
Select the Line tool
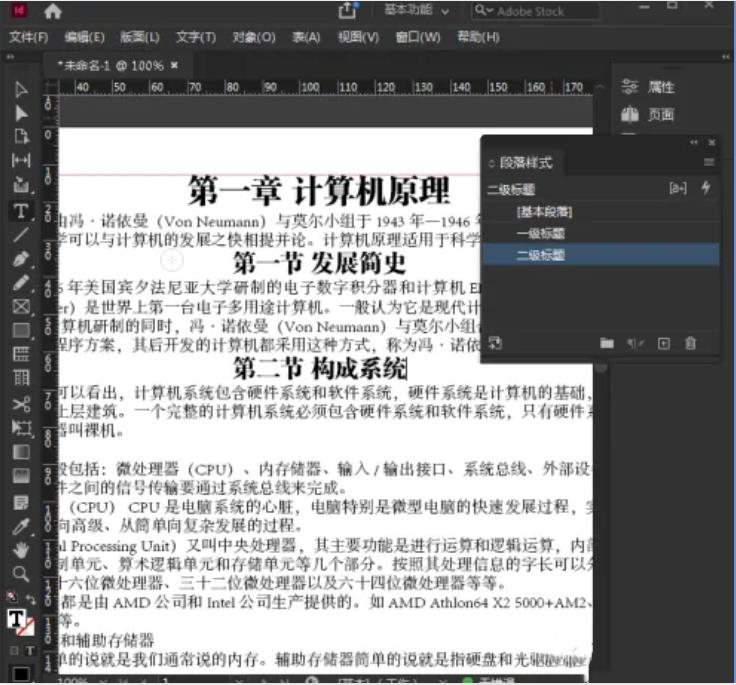point(20,234)
